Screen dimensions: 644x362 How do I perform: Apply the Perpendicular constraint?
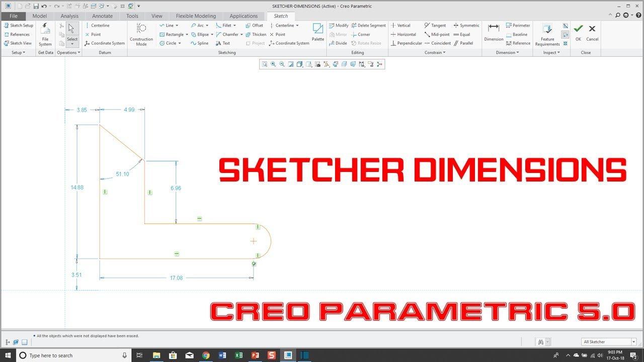pyautogui.click(x=407, y=43)
